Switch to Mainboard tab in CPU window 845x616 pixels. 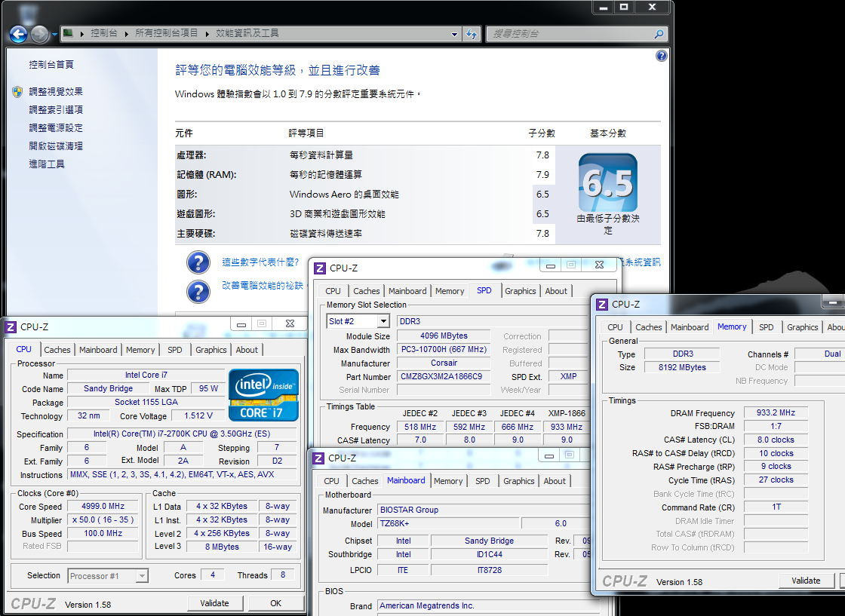(98, 350)
